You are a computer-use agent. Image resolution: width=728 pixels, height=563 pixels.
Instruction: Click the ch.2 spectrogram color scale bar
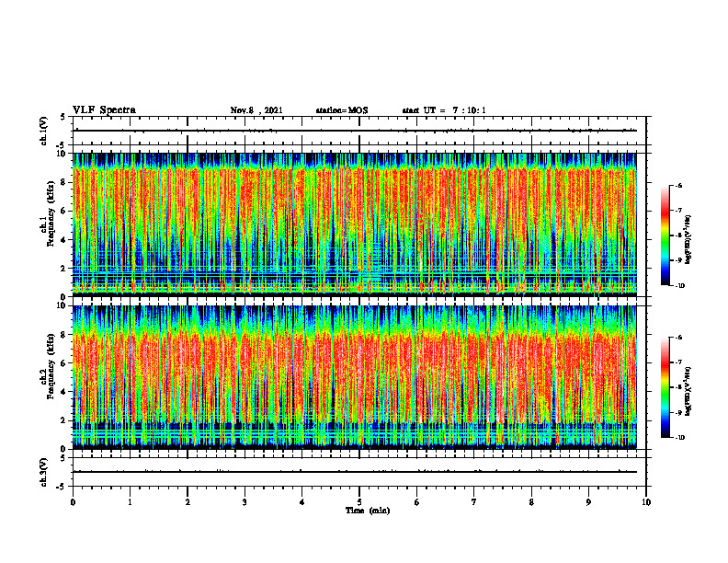pyautogui.click(x=665, y=387)
